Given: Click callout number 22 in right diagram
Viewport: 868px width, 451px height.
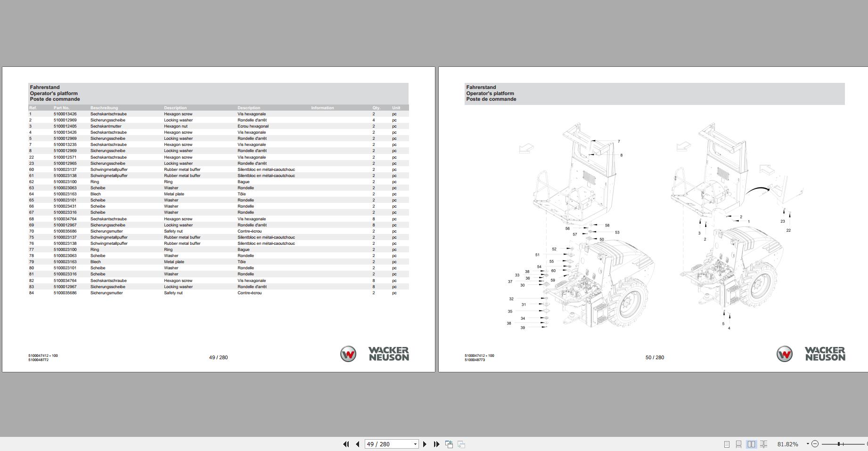Looking at the screenshot, I should click(788, 230).
